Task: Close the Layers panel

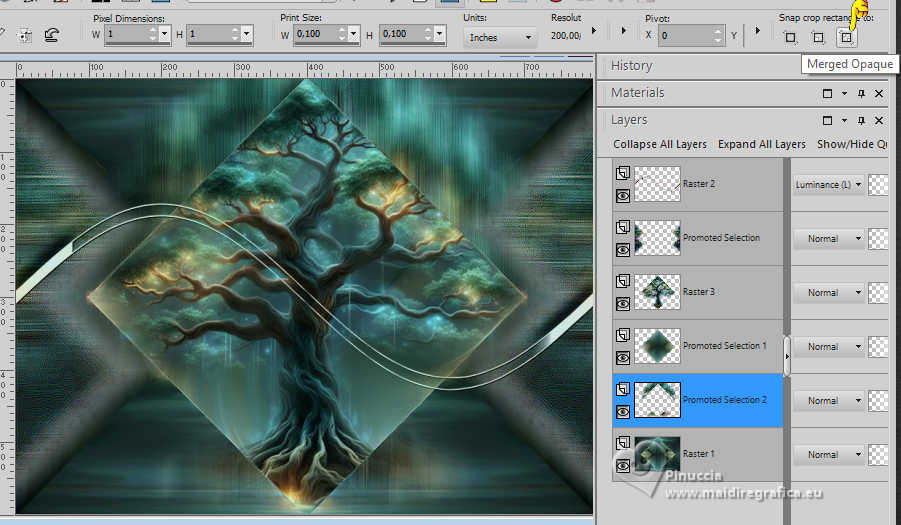Action: coord(879,120)
